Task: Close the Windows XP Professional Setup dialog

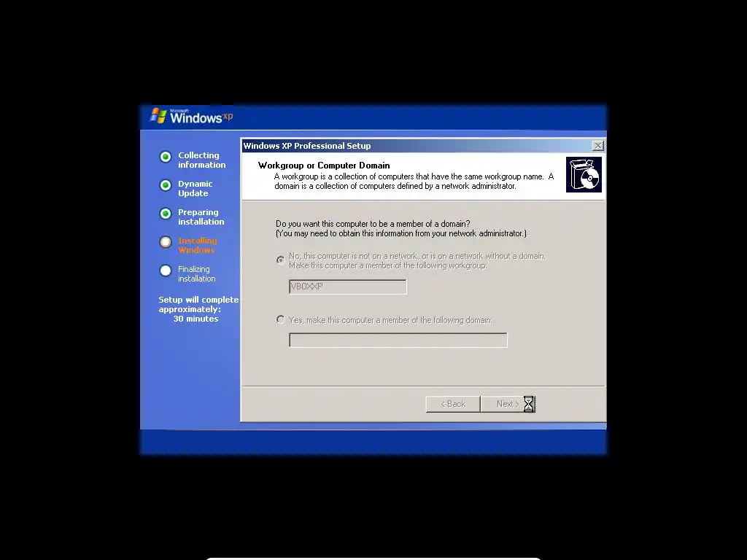Action: (598, 146)
